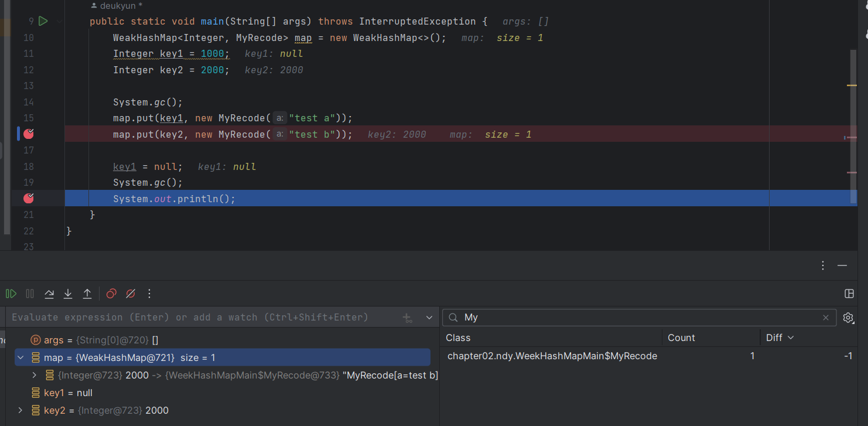Screen dimensions: 868x426
Task: Click the parameter icon beside args
Action: [x=35, y=340]
